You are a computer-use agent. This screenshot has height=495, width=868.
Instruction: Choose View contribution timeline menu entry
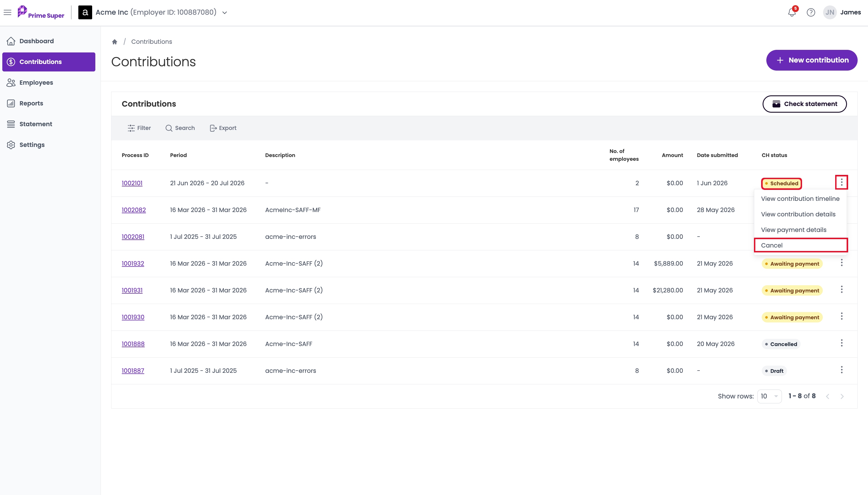800,199
